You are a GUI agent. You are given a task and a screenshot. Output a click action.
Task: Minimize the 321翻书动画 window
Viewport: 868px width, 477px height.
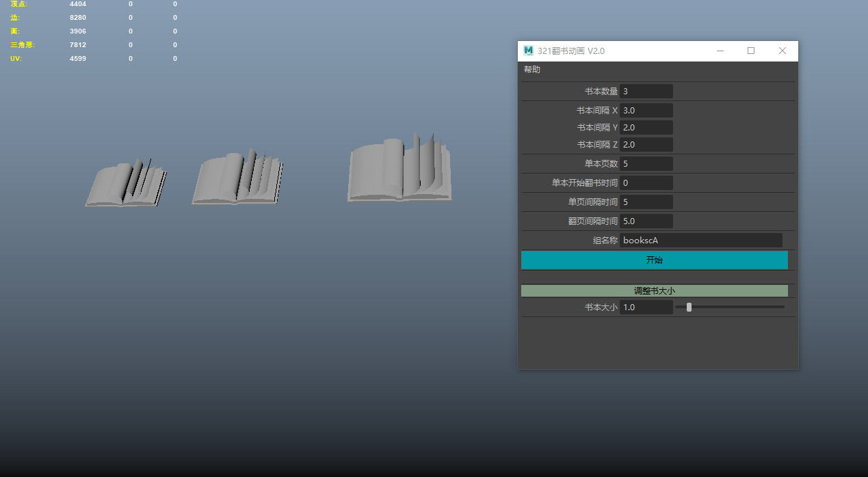pyautogui.click(x=720, y=51)
